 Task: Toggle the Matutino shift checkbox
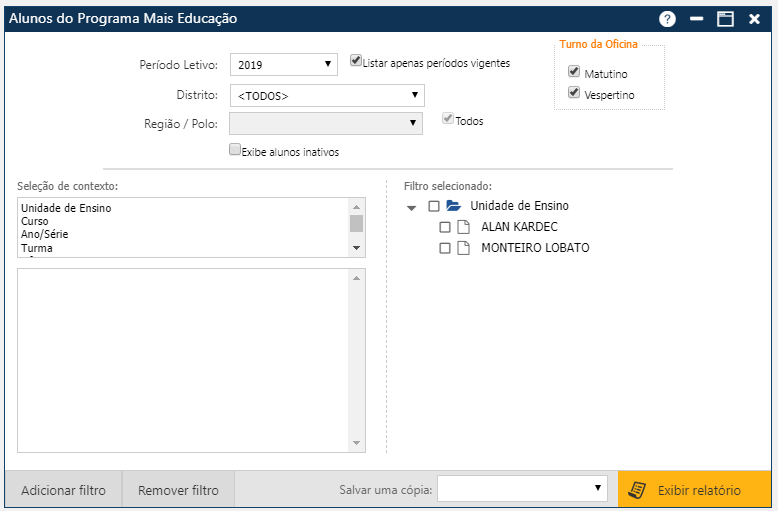[x=574, y=72]
